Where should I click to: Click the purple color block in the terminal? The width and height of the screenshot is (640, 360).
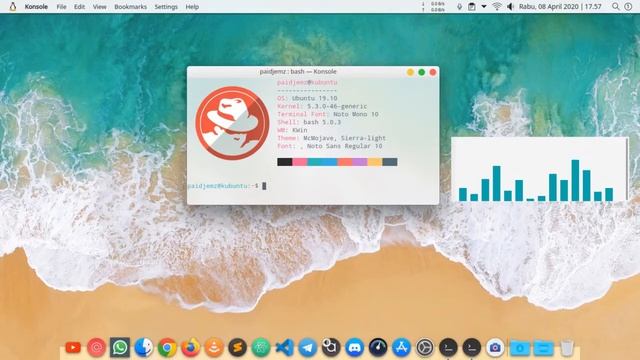coord(360,162)
